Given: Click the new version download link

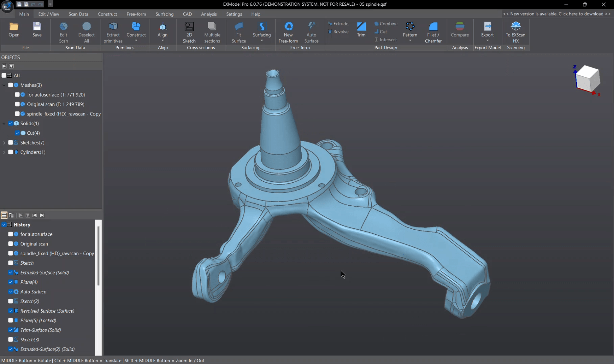Looking at the screenshot, I should pos(557,14).
